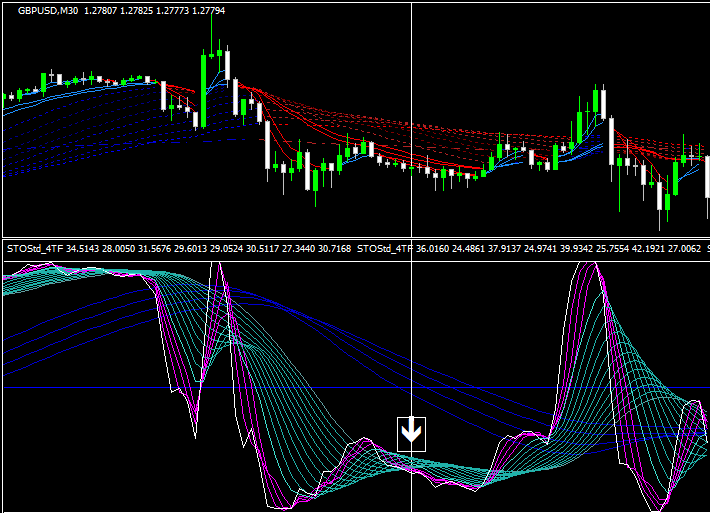The height and width of the screenshot is (513, 710).
Task: Select the horizontal blue level line in the oscillator
Action: [x=300, y=387]
